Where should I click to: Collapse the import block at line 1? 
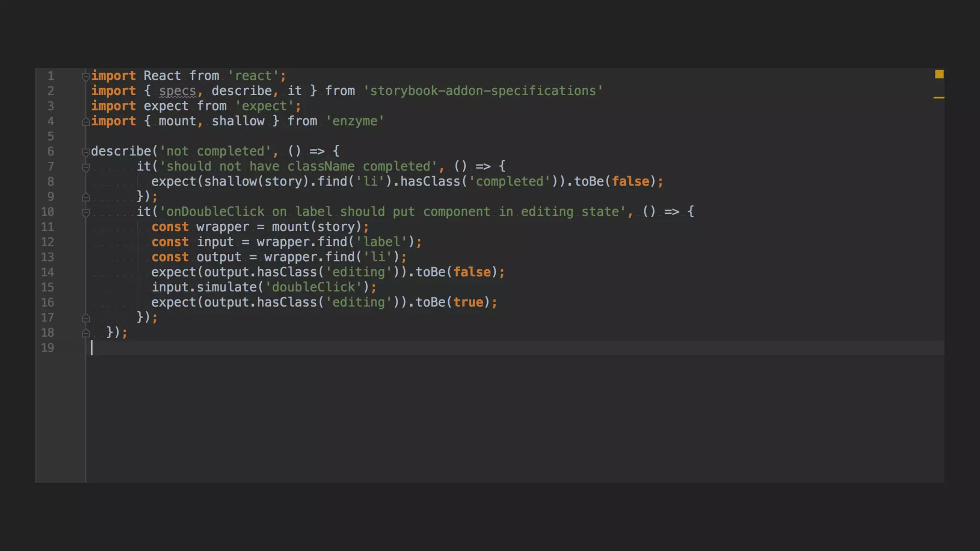86,77
